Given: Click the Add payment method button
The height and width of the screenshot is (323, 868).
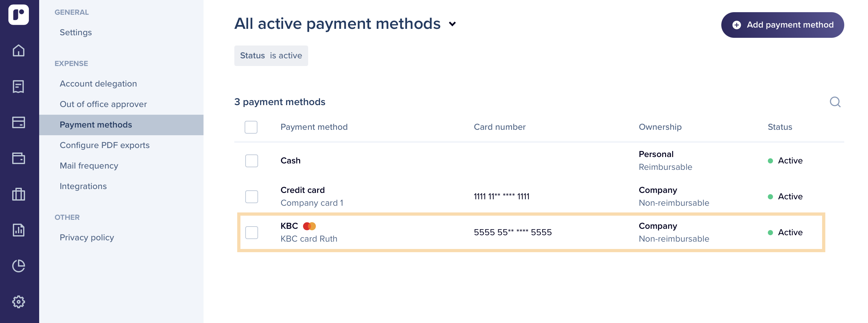Looking at the screenshot, I should [x=782, y=25].
